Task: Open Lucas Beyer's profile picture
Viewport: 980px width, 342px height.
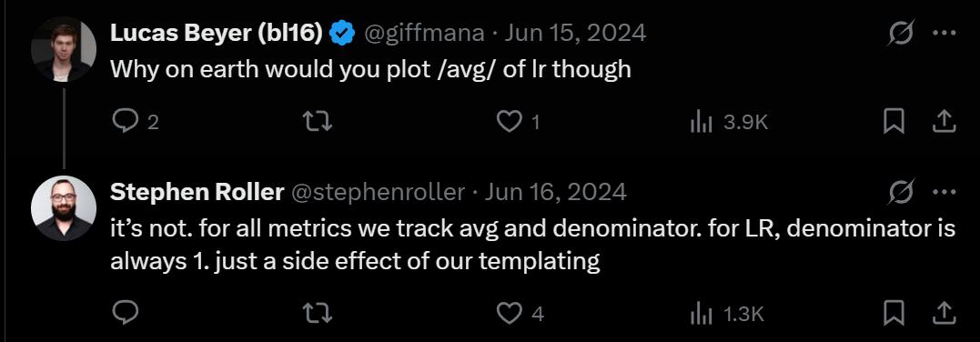Action: [x=64, y=49]
